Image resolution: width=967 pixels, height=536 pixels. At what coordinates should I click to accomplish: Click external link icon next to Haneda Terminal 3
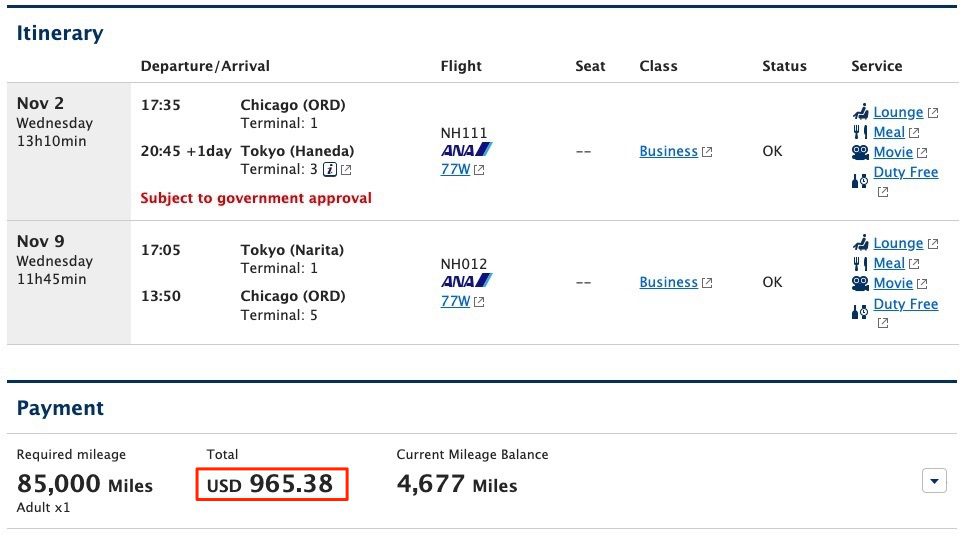346,170
